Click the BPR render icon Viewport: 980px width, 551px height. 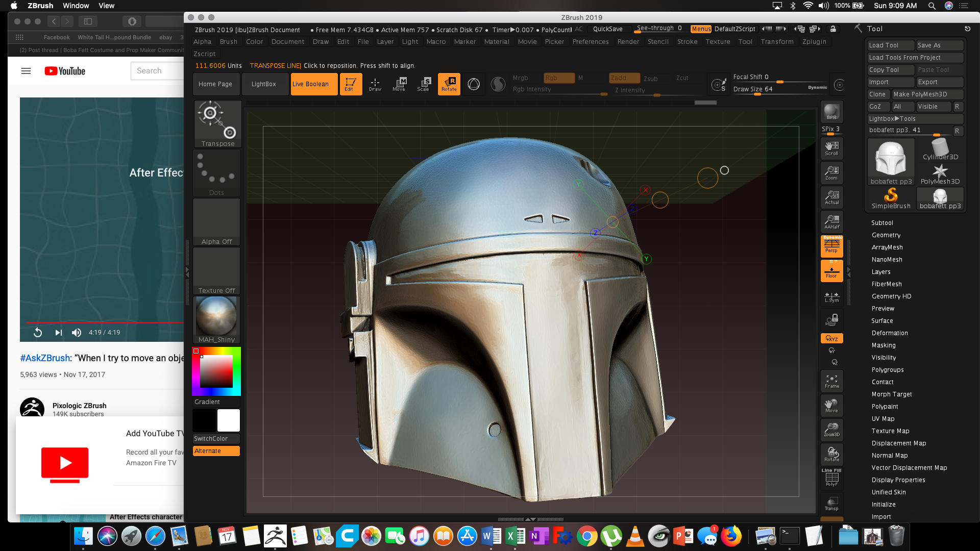pyautogui.click(x=831, y=112)
